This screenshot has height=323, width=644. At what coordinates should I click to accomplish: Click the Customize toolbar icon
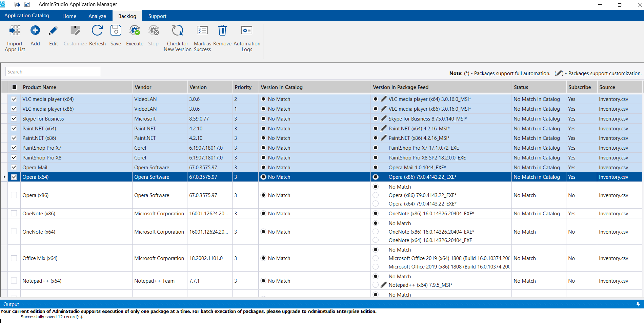(75, 30)
